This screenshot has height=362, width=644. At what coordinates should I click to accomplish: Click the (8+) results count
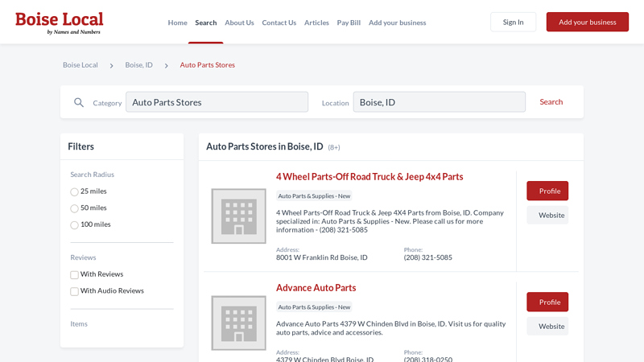tap(334, 147)
